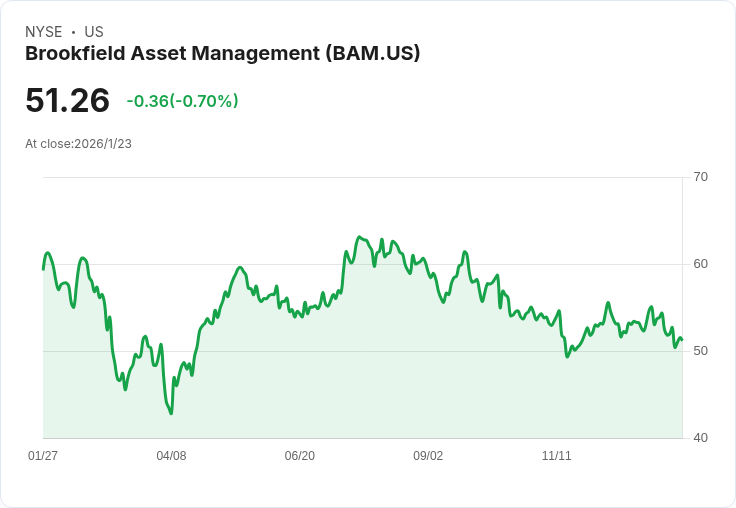Click the lowest trough of the price line
The width and height of the screenshot is (736, 508).
(171, 414)
